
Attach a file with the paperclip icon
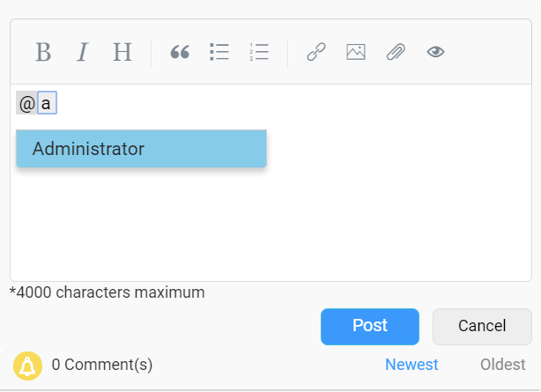[396, 53]
